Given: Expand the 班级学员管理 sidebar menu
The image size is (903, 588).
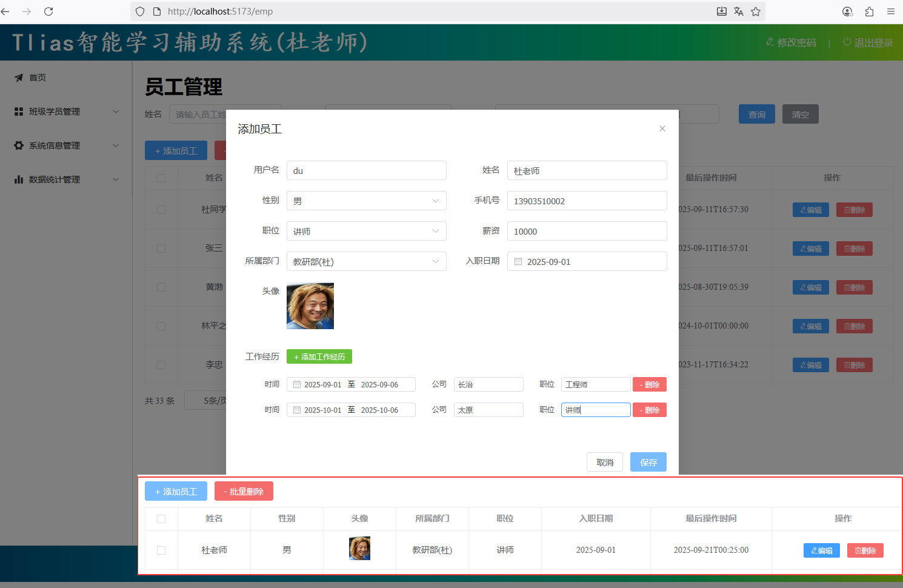Looking at the screenshot, I should click(65, 112).
